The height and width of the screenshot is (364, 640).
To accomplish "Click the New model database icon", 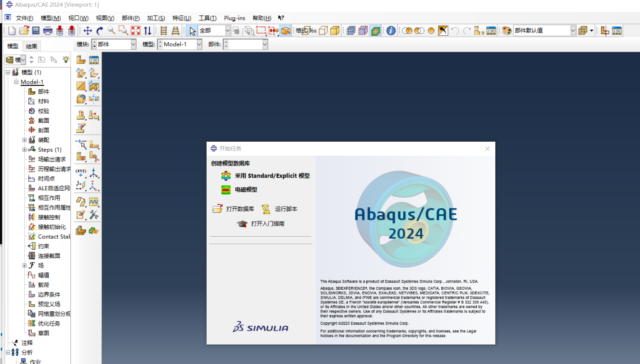I will pos(12,31).
